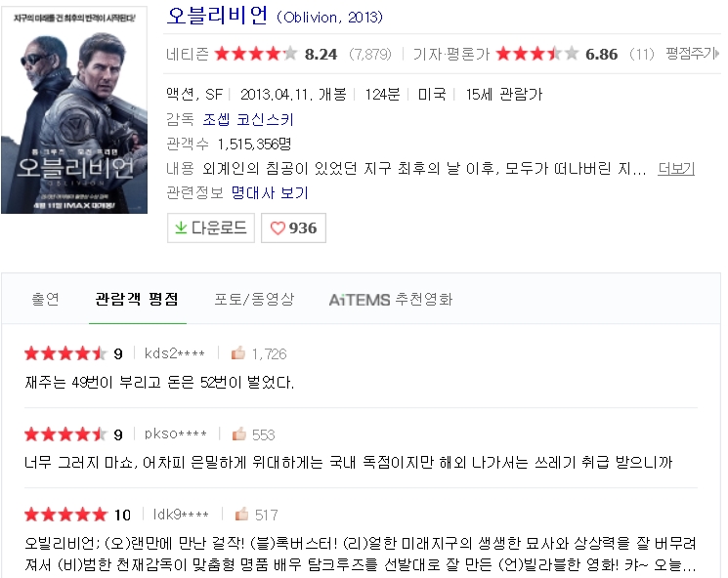This screenshot has width=728, height=578.
Task: Open the 출연 tab
Action: click(x=45, y=300)
